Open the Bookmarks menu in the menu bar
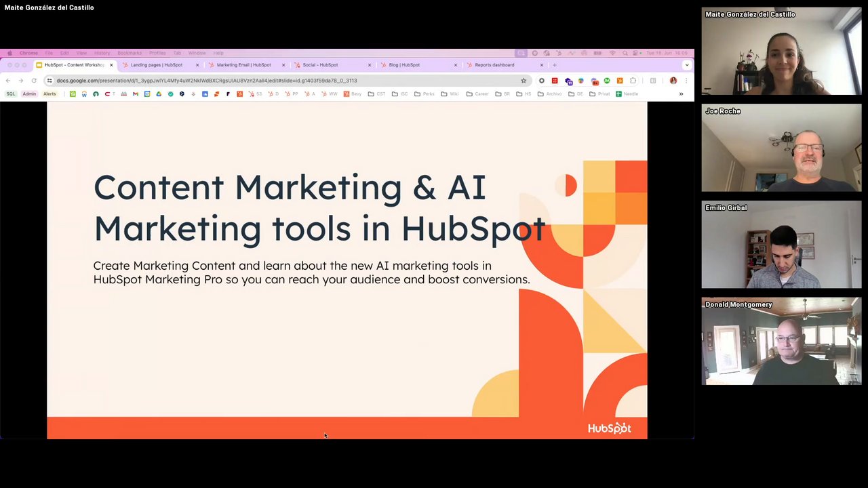 (x=130, y=53)
